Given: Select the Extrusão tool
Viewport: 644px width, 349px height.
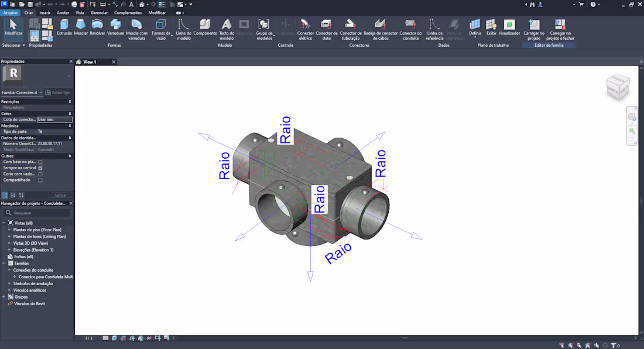Looking at the screenshot, I should 63,28.
